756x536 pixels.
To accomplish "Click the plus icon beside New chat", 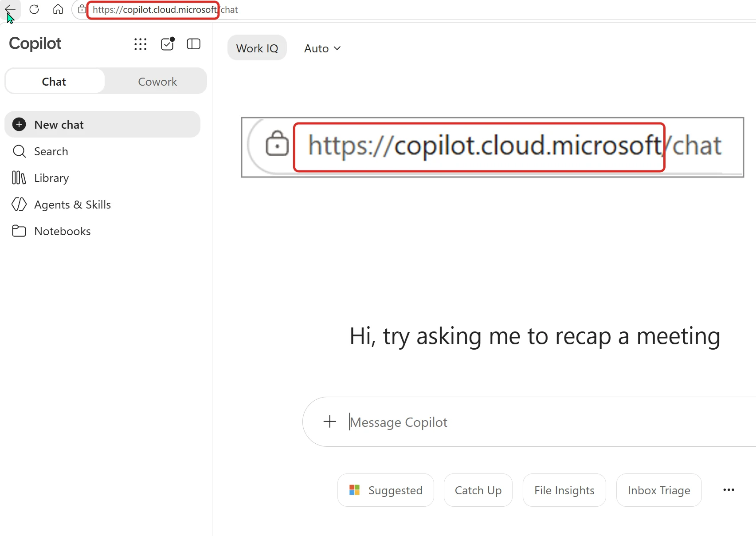I will coord(19,125).
